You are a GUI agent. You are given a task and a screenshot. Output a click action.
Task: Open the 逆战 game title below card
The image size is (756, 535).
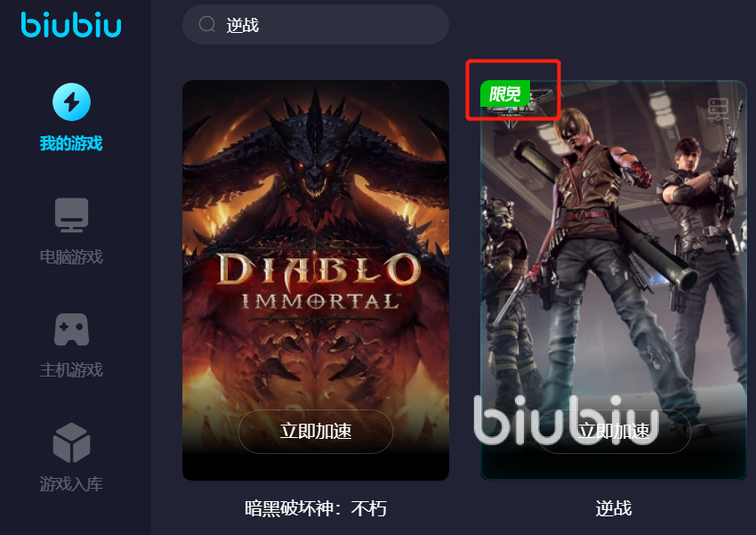point(614,508)
